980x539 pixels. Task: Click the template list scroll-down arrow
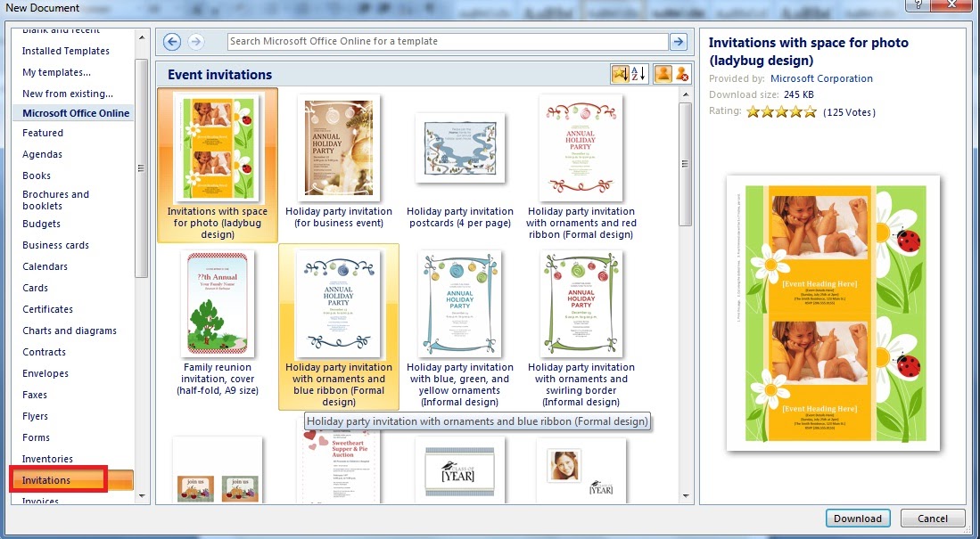[x=685, y=496]
